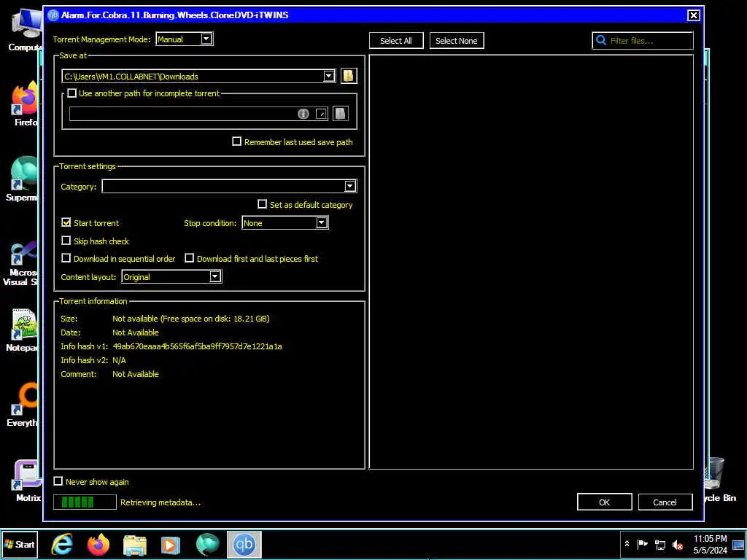The width and height of the screenshot is (747, 560).
Task: Open the Windows Start menu
Action: tap(19, 544)
